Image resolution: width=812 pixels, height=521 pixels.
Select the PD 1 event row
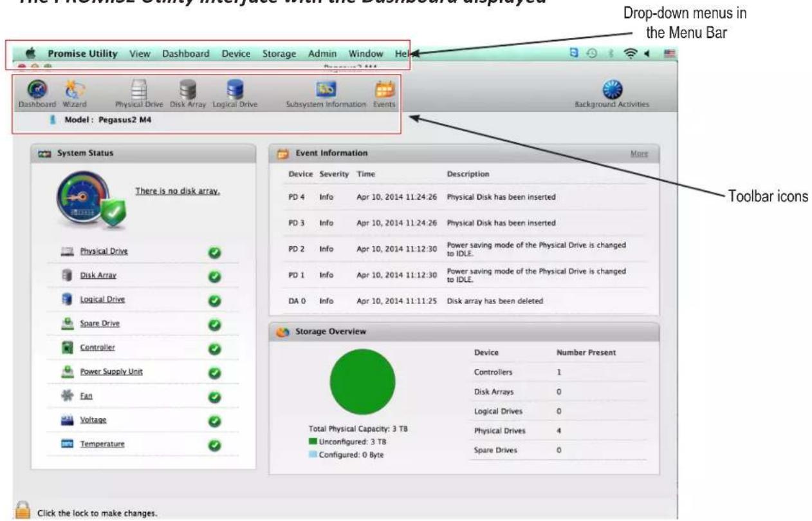(465, 275)
